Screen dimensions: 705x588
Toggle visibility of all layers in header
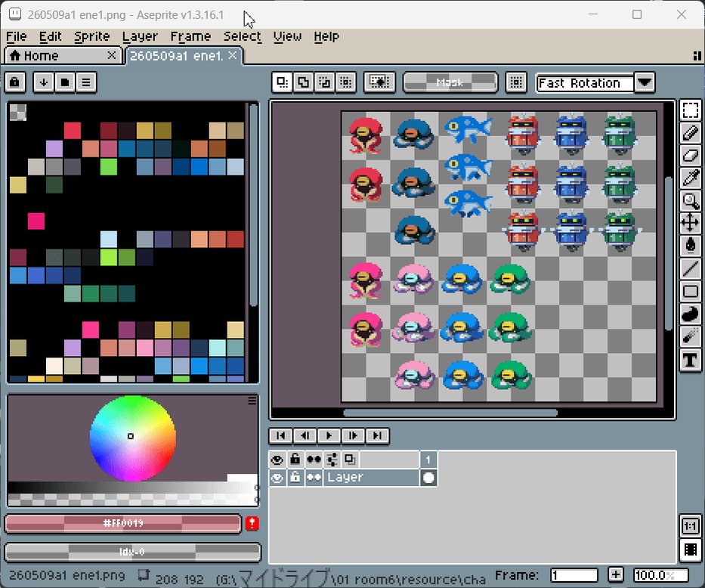point(277,460)
